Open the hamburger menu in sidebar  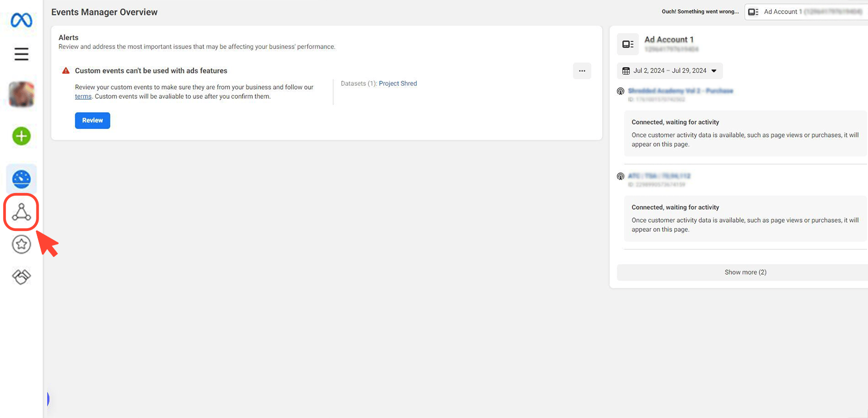pyautogui.click(x=22, y=54)
